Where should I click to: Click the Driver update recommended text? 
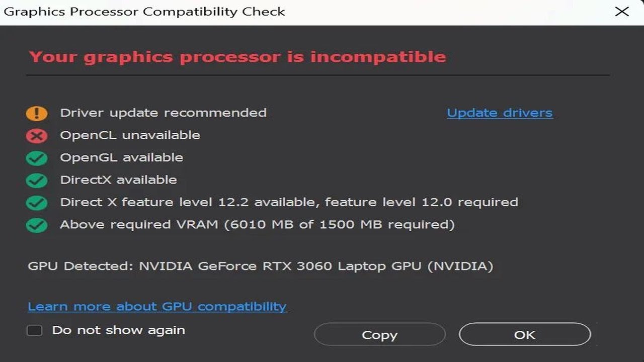point(163,113)
